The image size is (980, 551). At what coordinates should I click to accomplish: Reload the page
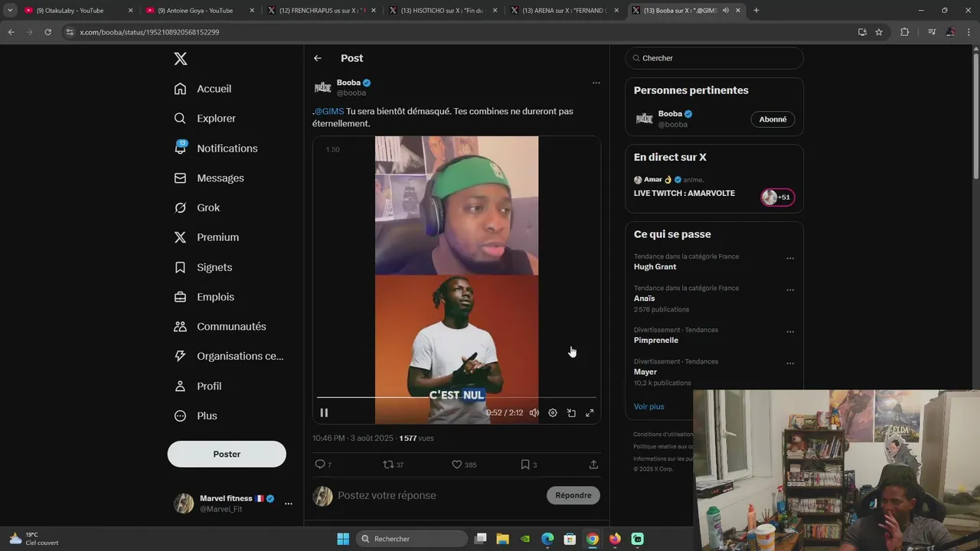point(47,32)
